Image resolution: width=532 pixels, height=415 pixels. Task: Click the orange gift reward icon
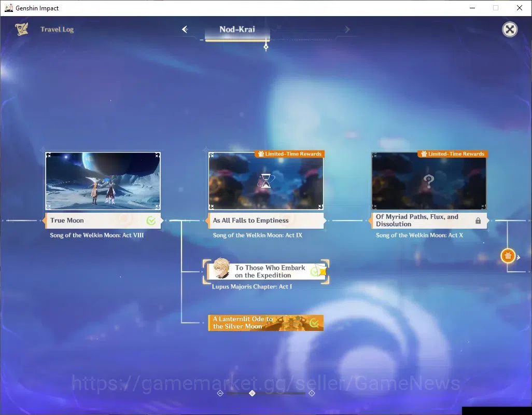[x=508, y=256]
